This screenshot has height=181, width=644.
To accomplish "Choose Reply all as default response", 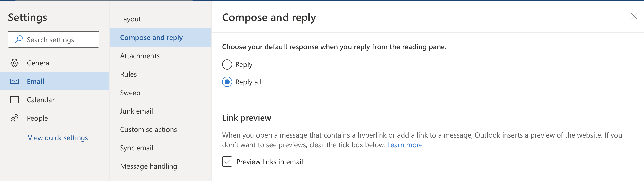I will 227,82.
